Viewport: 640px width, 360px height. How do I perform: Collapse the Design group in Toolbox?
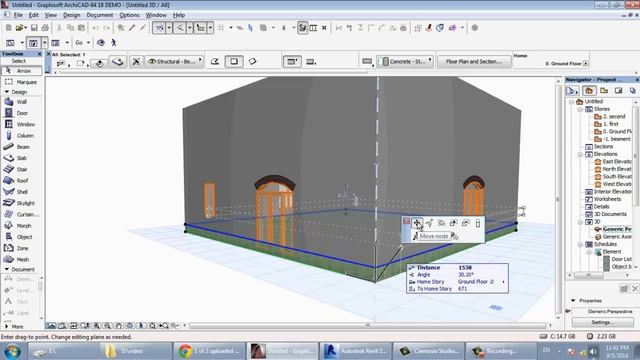click(7, 92)
